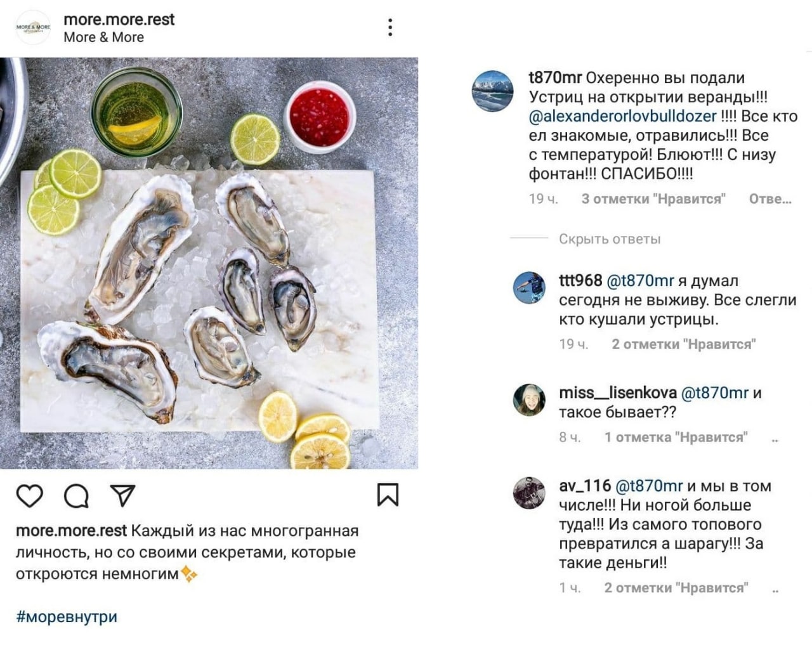View 2 likes on ttt968's reply

point(683,344)
